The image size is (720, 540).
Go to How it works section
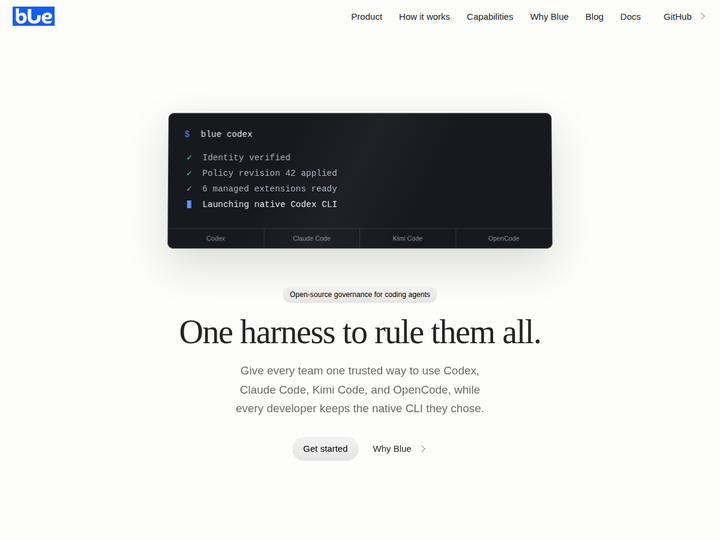[x=424, y=17]
